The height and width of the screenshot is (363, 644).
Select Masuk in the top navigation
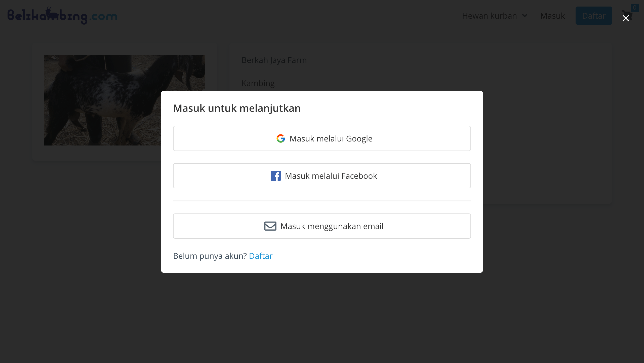(x=552, y=16)
